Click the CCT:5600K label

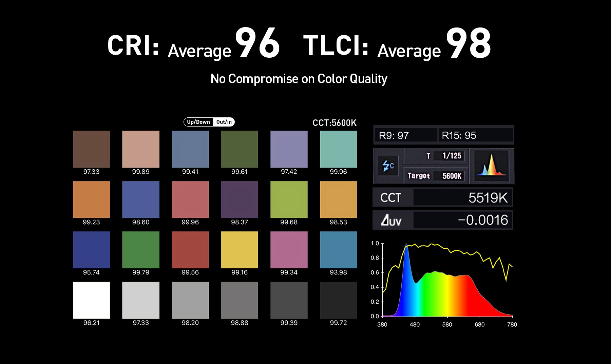[x=335, y=123]
